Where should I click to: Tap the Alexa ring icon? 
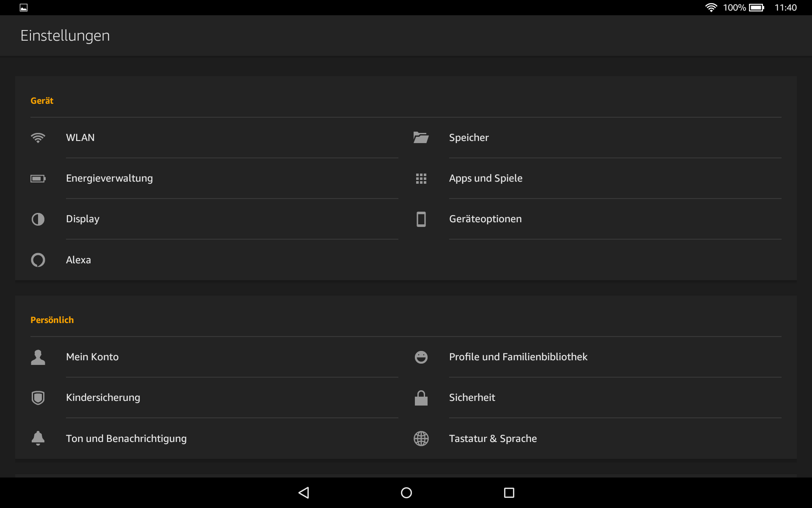[38, 260]
